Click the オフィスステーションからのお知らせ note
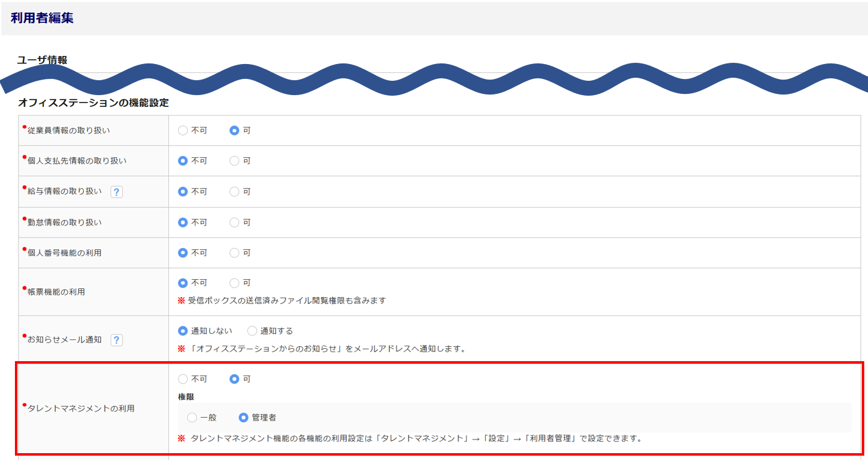The image size is (868, 460). [x=322, y=349]
